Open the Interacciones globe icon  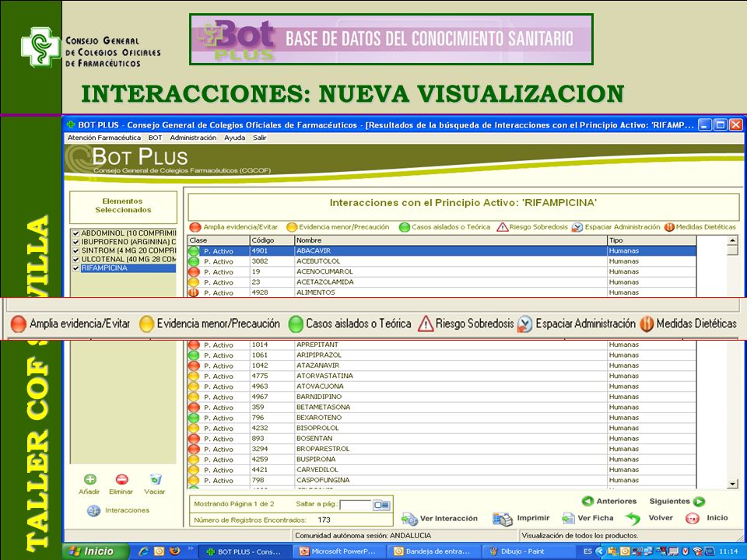click(x=93, y=510)
